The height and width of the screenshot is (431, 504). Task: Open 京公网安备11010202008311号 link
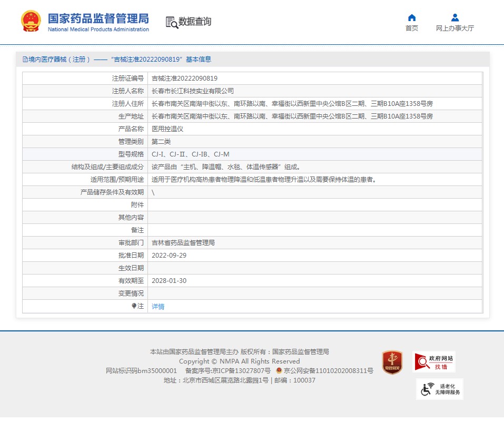click(328, 370)
